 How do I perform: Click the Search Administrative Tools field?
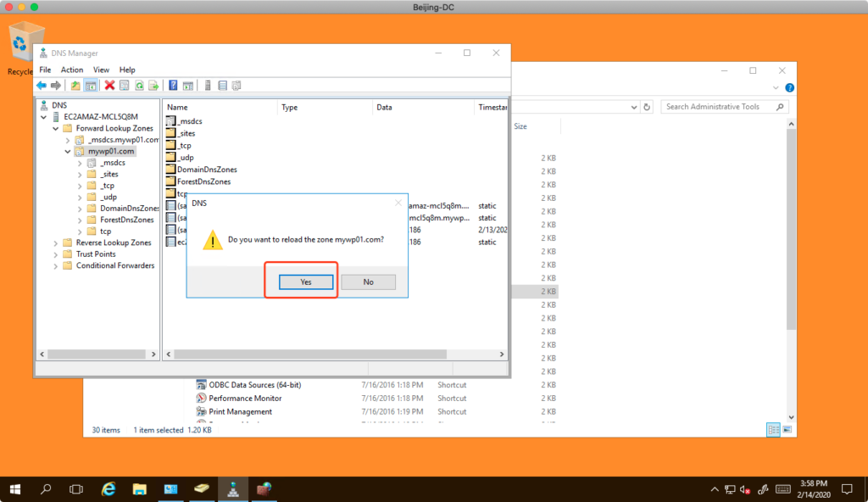(725, 107)
